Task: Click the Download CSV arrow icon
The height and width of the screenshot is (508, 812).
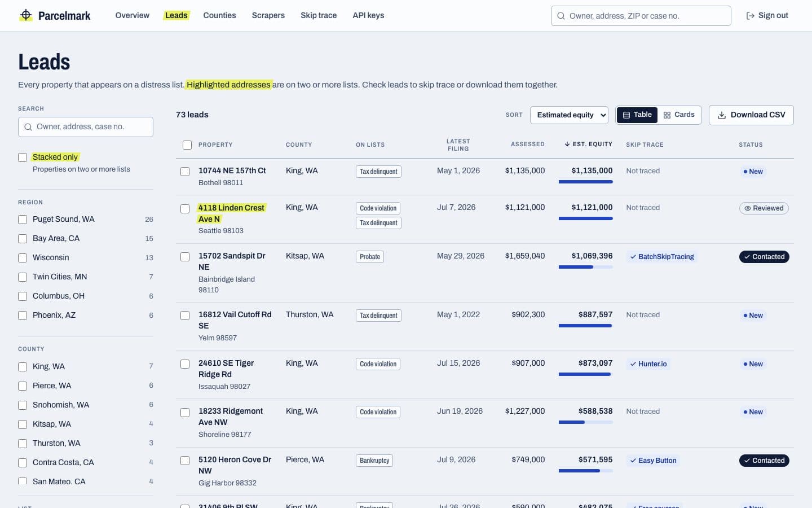Action: click(722, 115)
